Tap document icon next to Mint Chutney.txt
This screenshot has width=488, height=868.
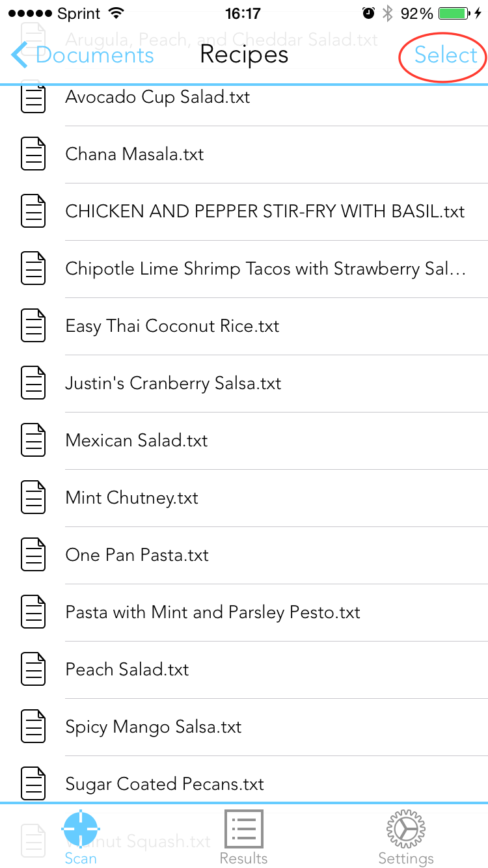pyautogui.click(x=33, y=498)
